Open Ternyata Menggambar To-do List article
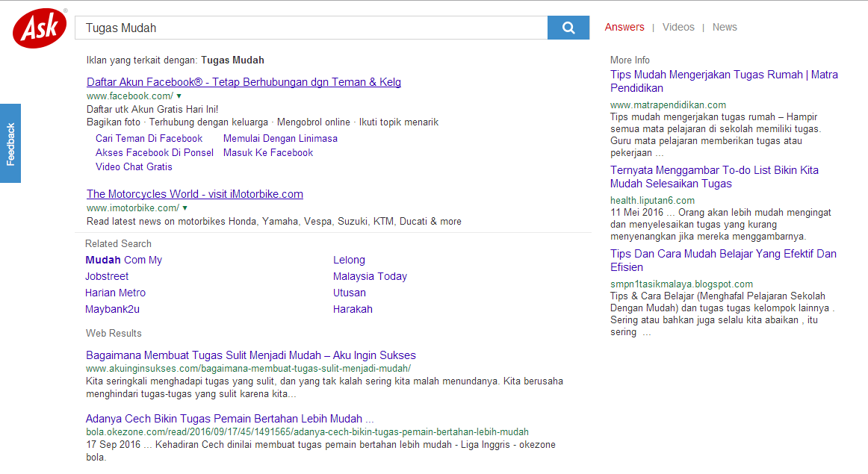The height and width of the screenshot is (474, 868). tap(714, 177)
